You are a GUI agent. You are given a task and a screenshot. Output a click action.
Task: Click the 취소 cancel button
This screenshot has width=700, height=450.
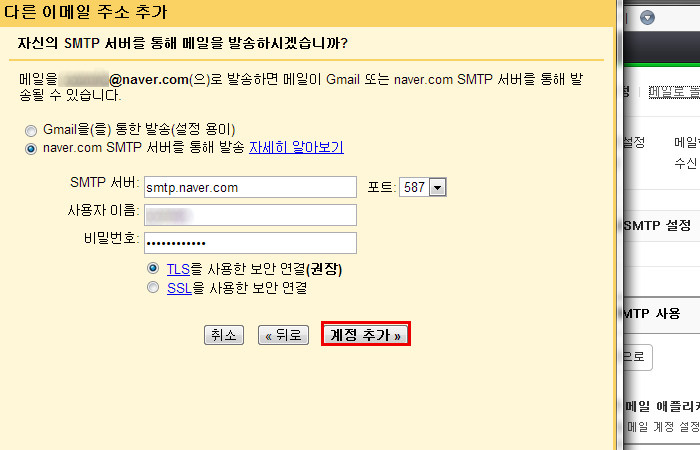pyautogui.click(x=224, y=335)
